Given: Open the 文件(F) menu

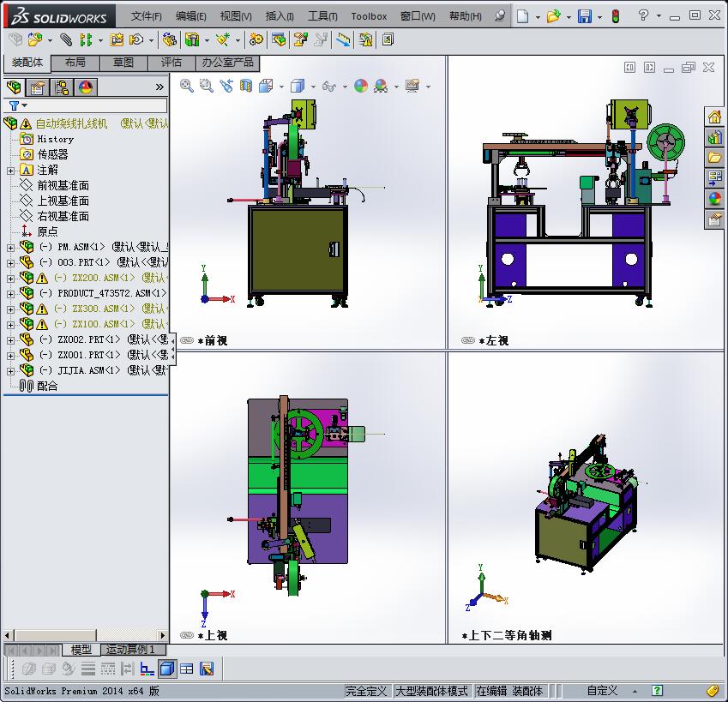Looking at the screenshot, I should (146, 16).
